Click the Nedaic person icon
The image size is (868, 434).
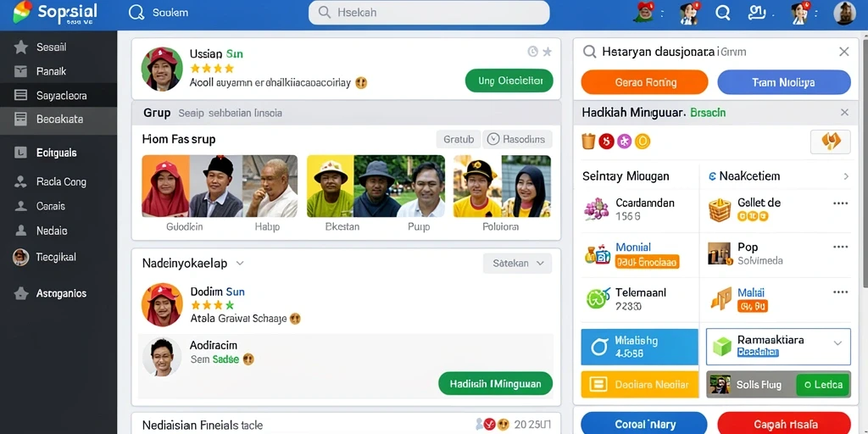20,231
